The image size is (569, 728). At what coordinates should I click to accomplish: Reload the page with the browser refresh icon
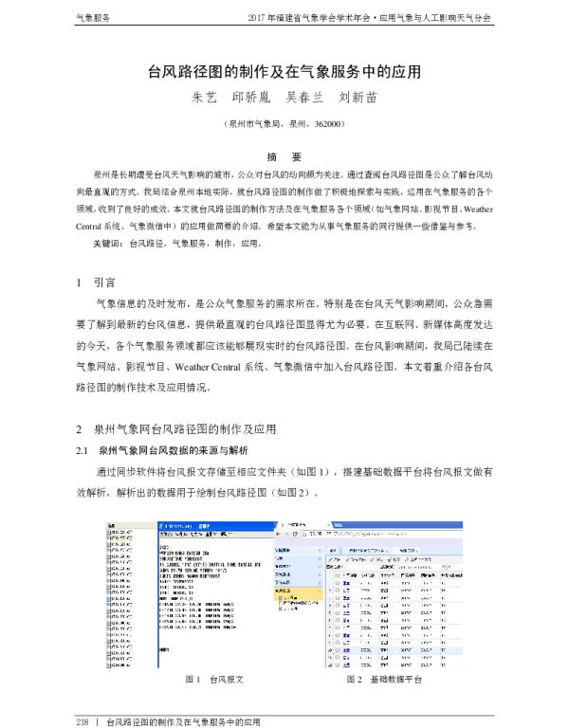pos(296,534)
